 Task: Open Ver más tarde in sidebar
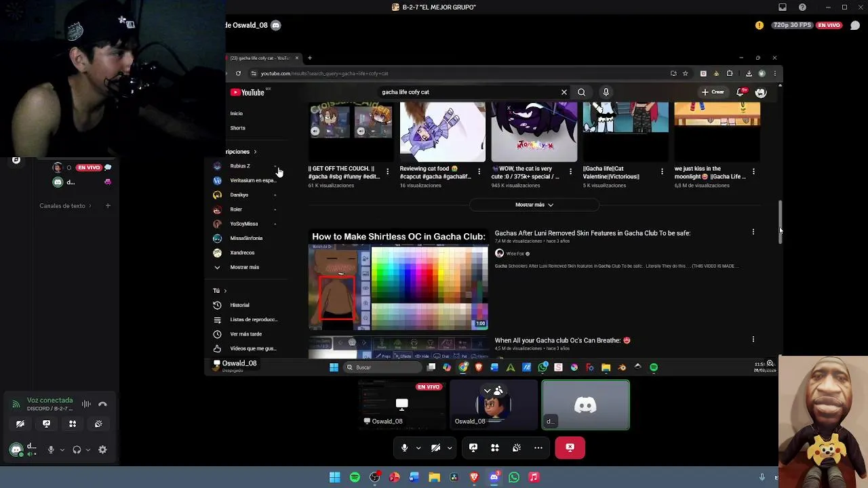pos(244,334)
